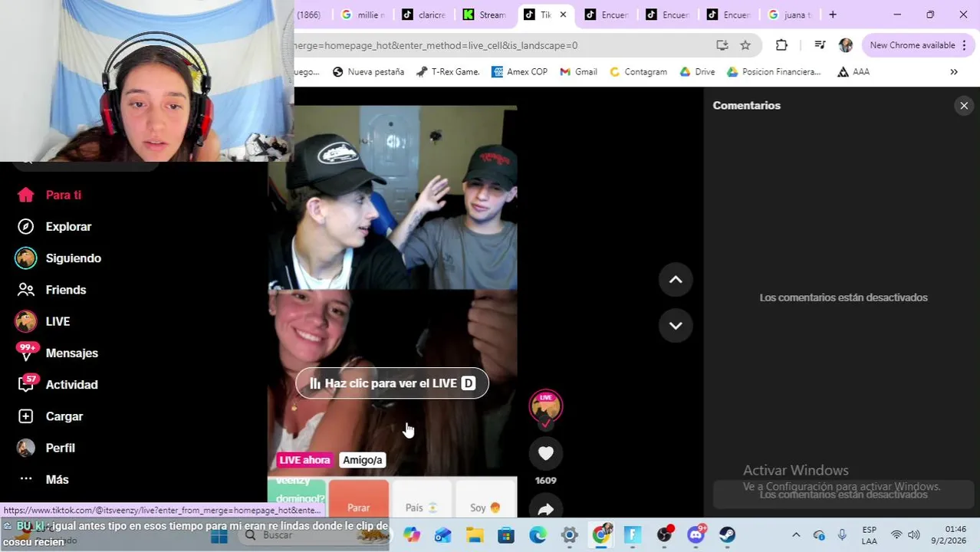Click the Amigo/a label
Viewport: 980px width, 552px height.
363,460
